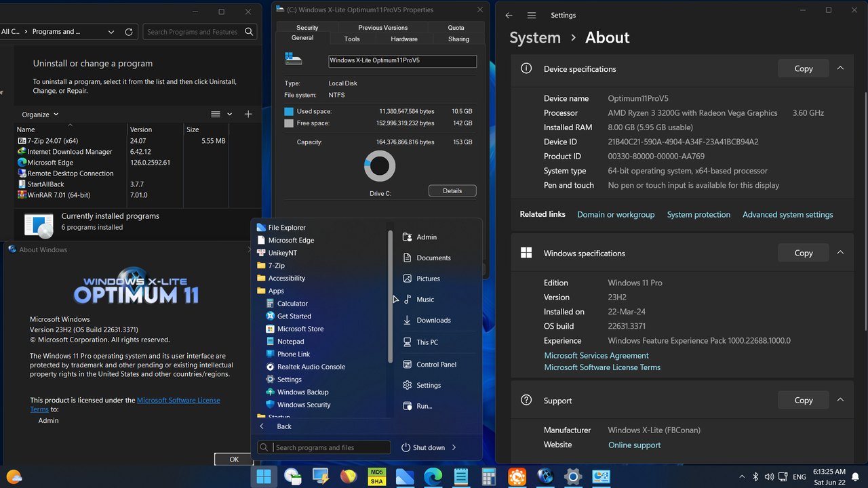Open Run... from the Start menu

(x=426, y=405)
